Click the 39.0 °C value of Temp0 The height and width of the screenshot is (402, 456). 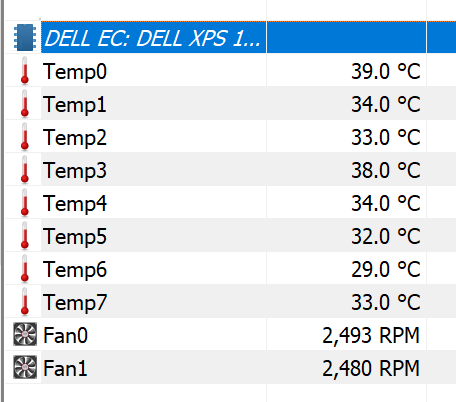click(386, 71)
